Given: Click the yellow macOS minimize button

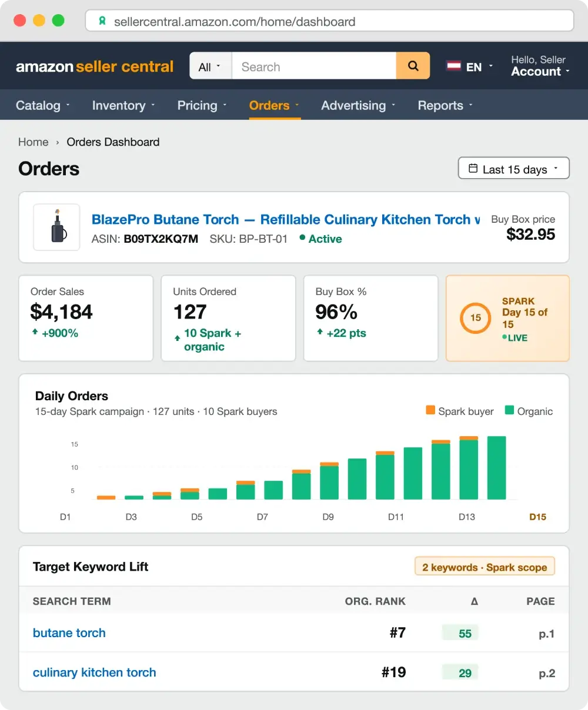Looking at the screenshot, I should coord(39,21).
